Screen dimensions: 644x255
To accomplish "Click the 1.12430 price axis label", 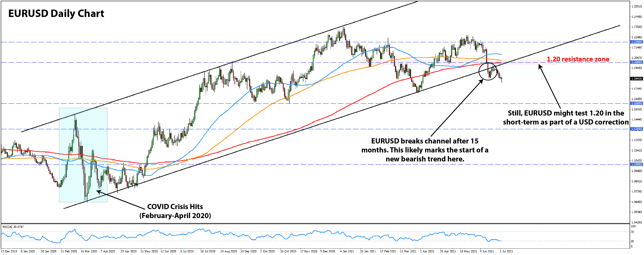I will click(x=636, y=140).
